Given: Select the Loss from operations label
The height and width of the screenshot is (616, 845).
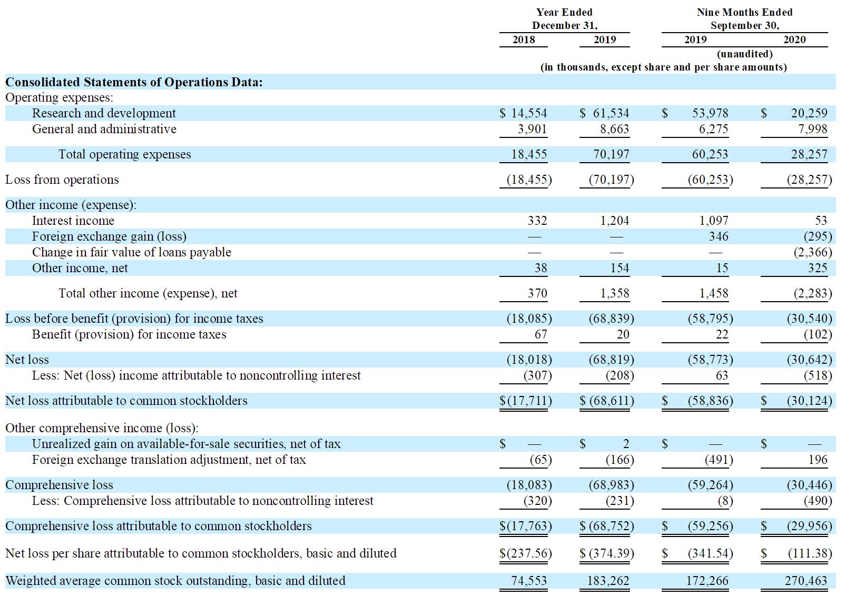Looking at the screenshot, I should pos(62,180).
